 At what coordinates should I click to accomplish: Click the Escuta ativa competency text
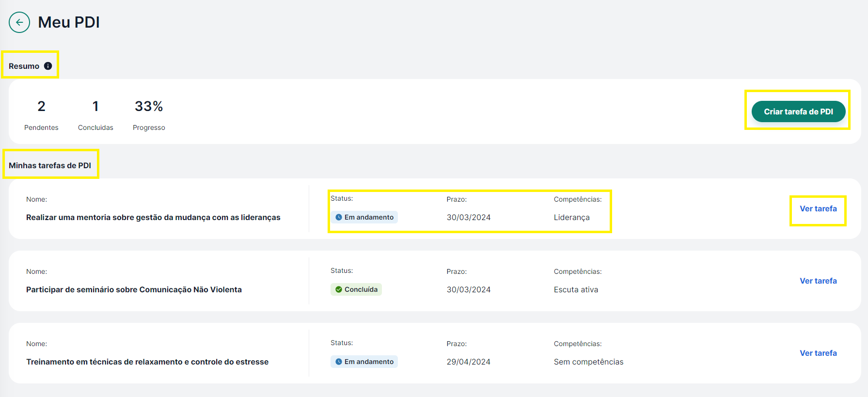[x=576, y=289]
